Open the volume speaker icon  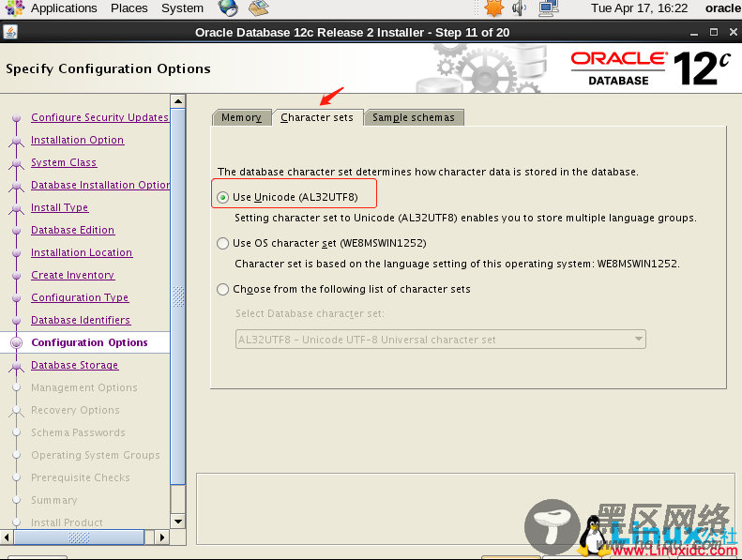520,8
